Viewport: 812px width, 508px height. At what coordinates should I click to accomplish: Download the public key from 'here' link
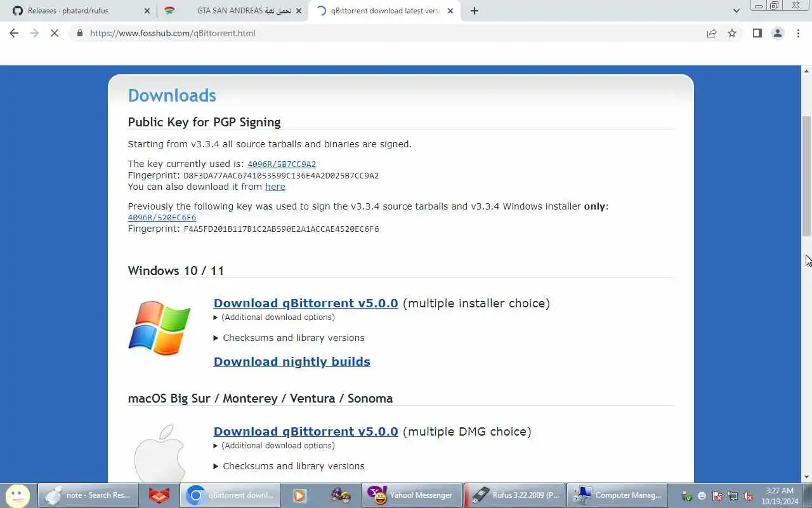(275, 187)
